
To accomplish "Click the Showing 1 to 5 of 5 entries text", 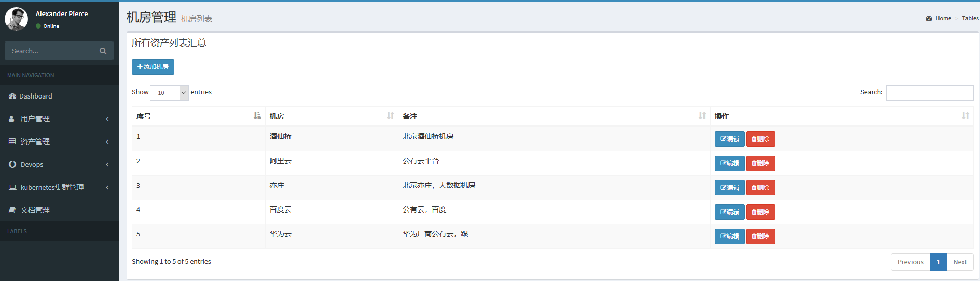I will 171,262.
